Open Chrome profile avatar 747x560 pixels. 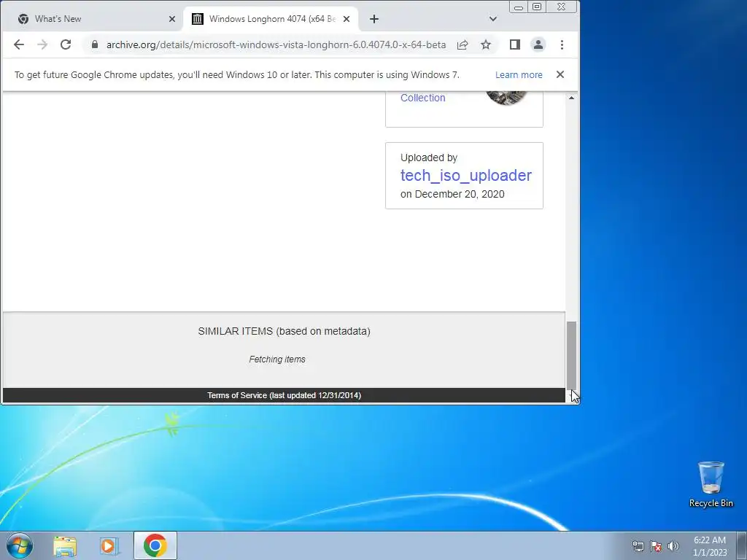[538, 44]
